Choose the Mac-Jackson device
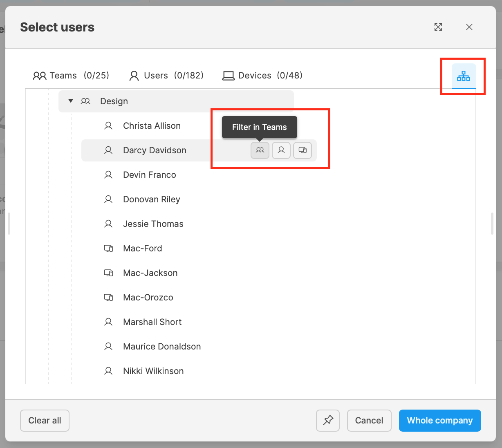 (x=150, y=273)
